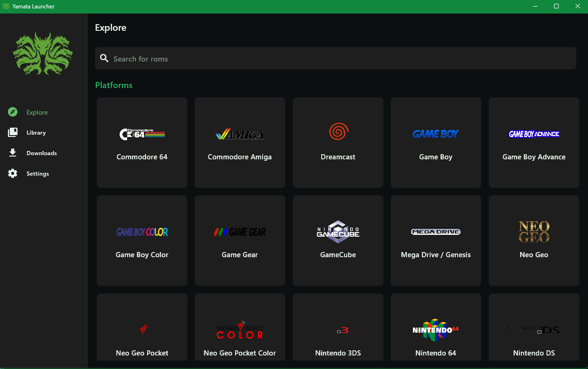Switch to the Library menu label
588x369 pixels.
click(36, 133)
